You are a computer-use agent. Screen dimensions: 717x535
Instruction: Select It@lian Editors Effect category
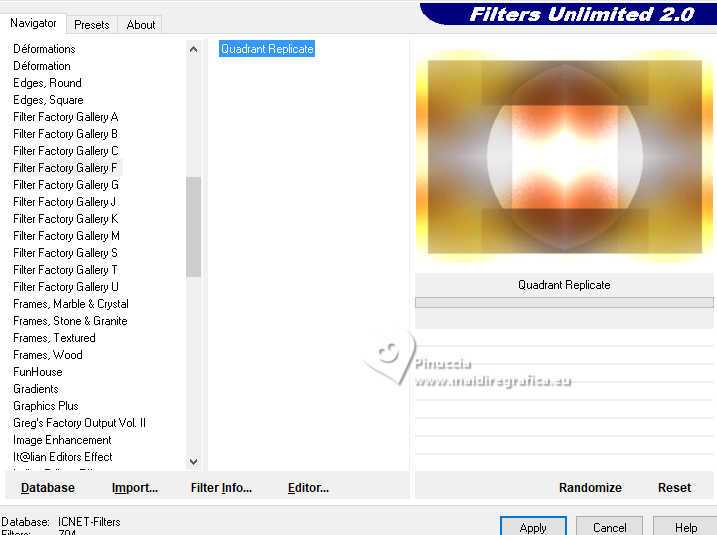tap(63, 457)
